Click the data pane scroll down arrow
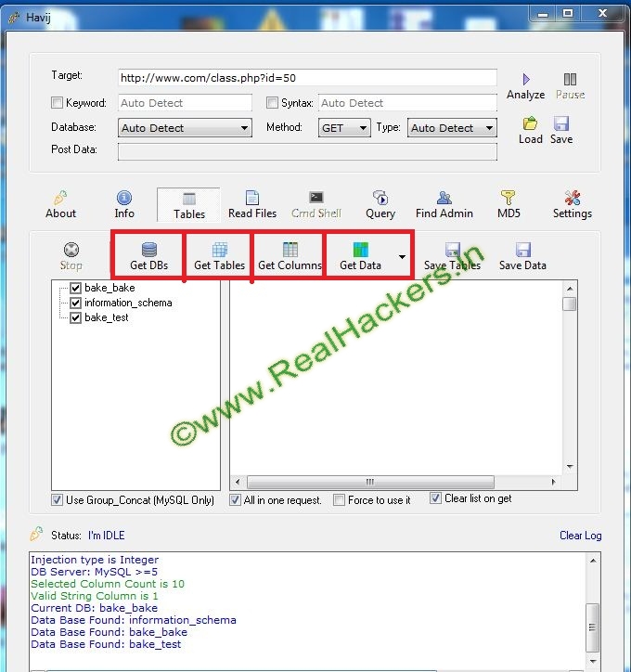This screenshot has width=631, height=672. (570, 467)
